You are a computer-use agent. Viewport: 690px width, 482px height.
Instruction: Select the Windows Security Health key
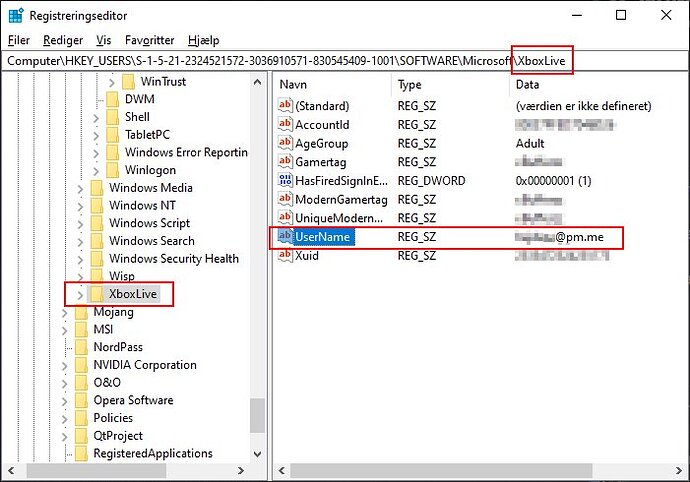[173, 258]
